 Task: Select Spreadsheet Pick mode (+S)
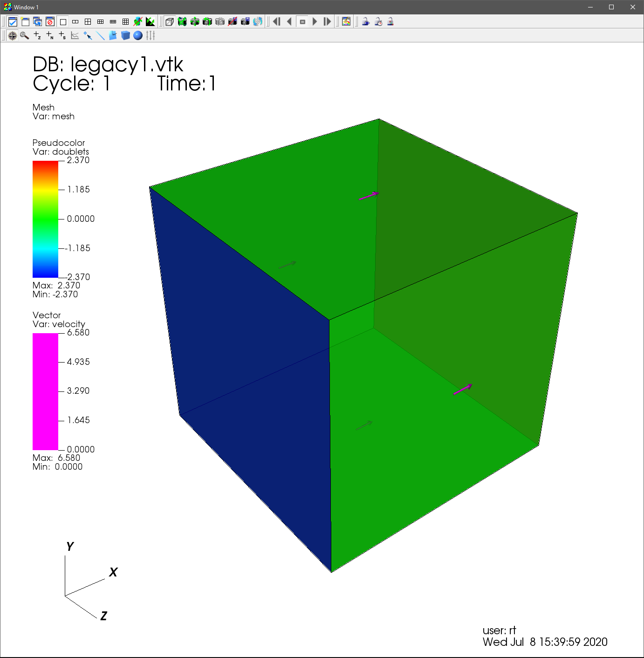(62, 35)
